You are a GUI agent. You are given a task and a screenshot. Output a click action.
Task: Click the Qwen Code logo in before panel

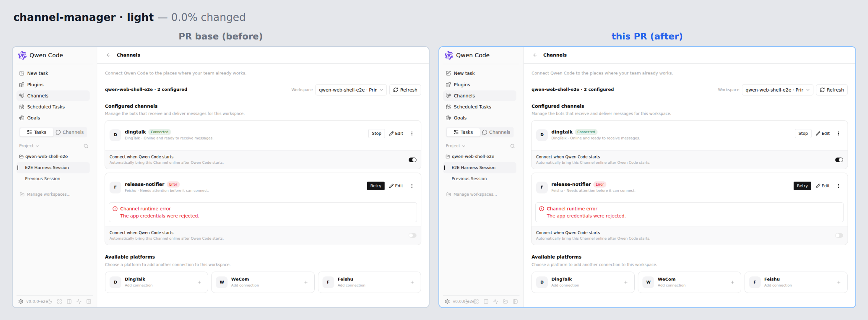click(x=22, y=55)
